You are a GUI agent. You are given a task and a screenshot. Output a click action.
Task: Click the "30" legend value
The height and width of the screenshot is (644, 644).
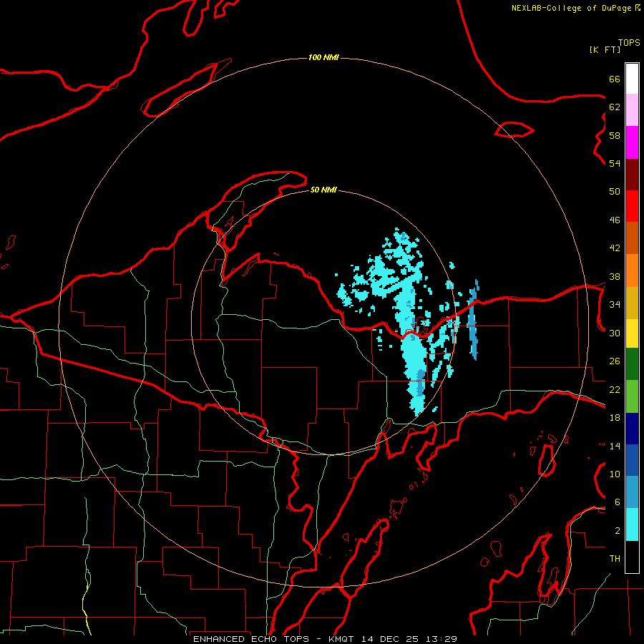pyautogui.click(x=615, y=333)
